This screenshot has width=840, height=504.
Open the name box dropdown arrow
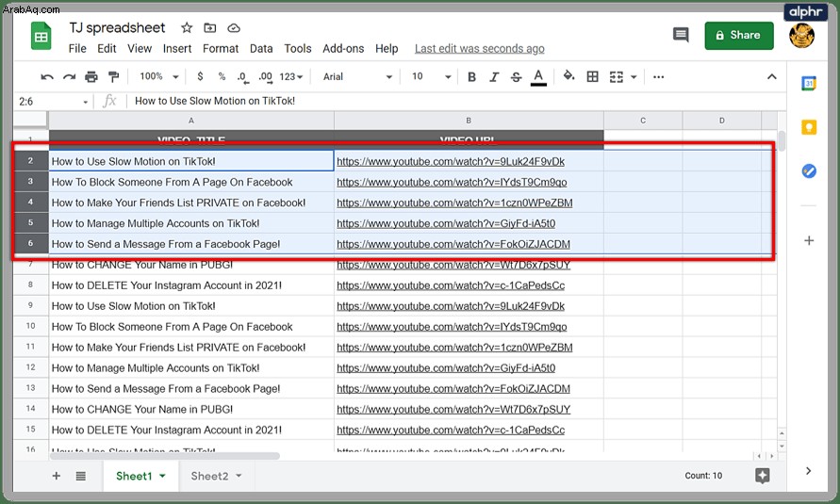[85, 102]
